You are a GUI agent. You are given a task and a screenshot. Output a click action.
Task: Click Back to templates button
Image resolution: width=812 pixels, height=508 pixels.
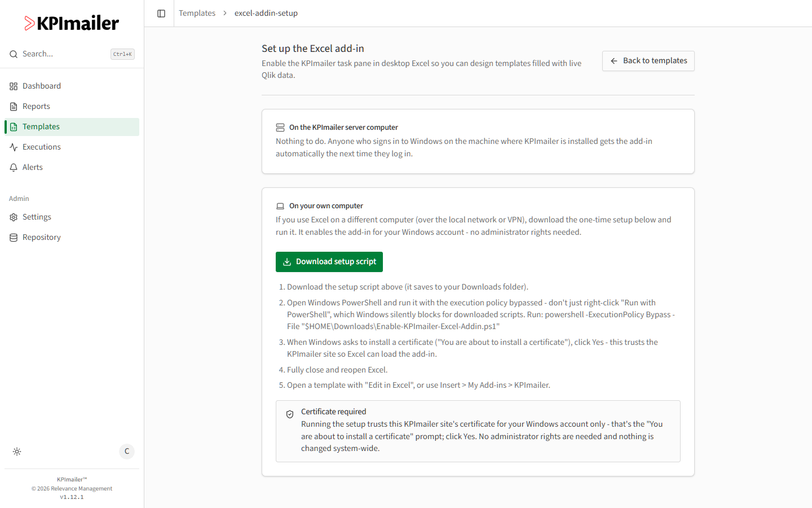[x=648, y=61]
